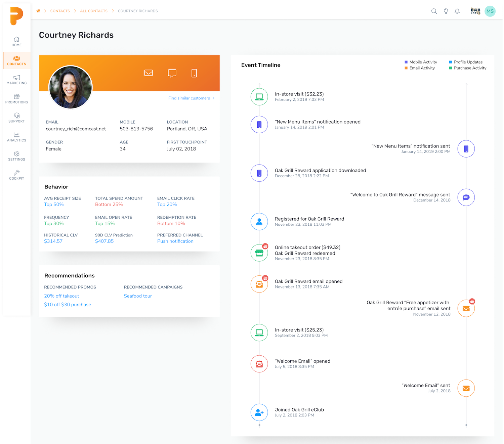This screenshot has width=504, height=444.
Task: Open Marketing in the sidebar
Action: click(16, 80)
